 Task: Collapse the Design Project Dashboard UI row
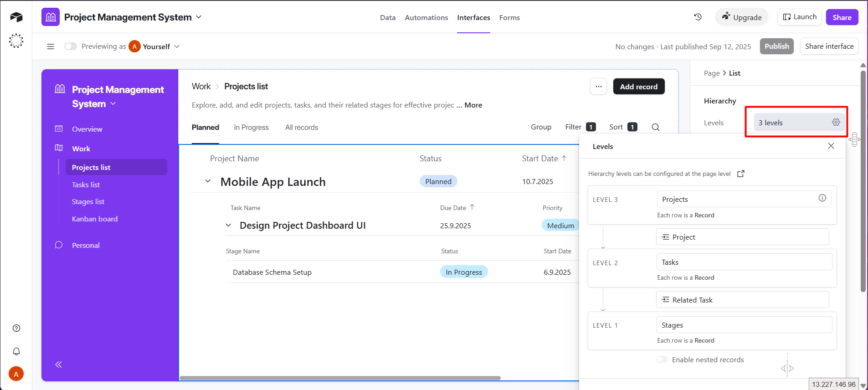coord(228,226)
